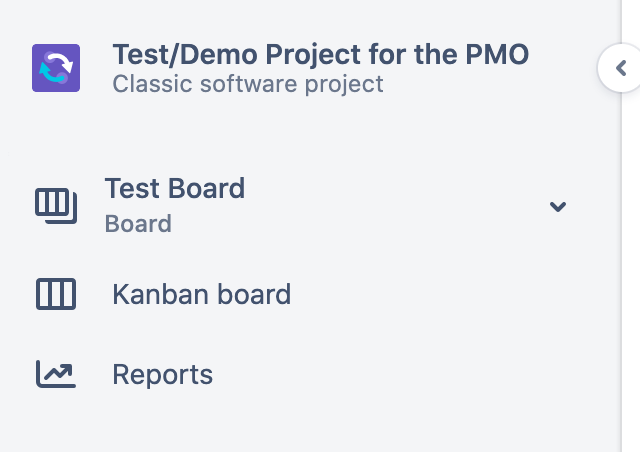
Task: Open the board switcher via Test Board label
Action: 175,188
